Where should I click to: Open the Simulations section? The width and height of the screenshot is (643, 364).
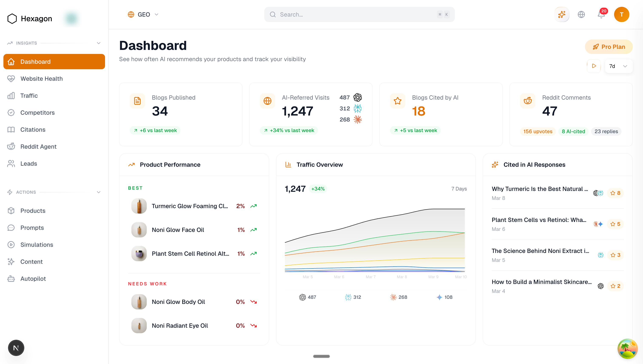(36, 245)
